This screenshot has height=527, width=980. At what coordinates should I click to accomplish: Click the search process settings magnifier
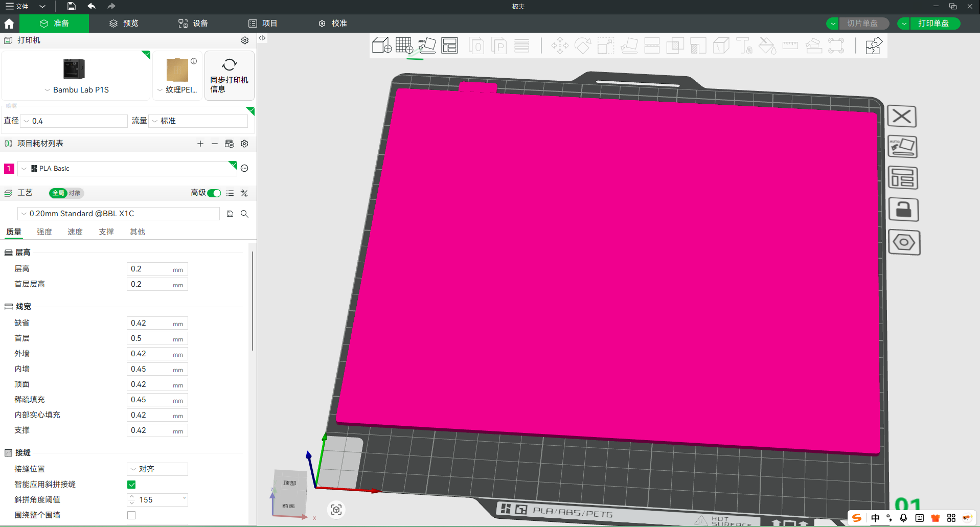pyautogui.click(x=244, y=214)
